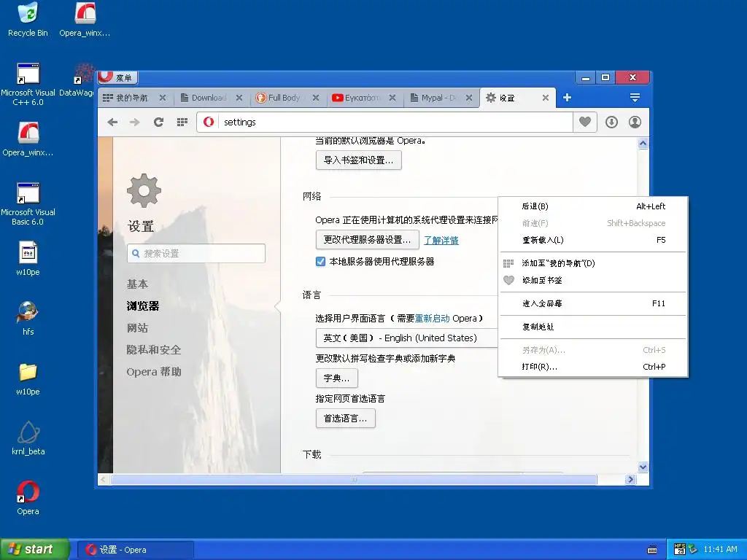Choose 打印(R) in context menu
Image resolution: width=747 pixels, height=560 pixels.
pyautogui.click(x=593, y=367)
